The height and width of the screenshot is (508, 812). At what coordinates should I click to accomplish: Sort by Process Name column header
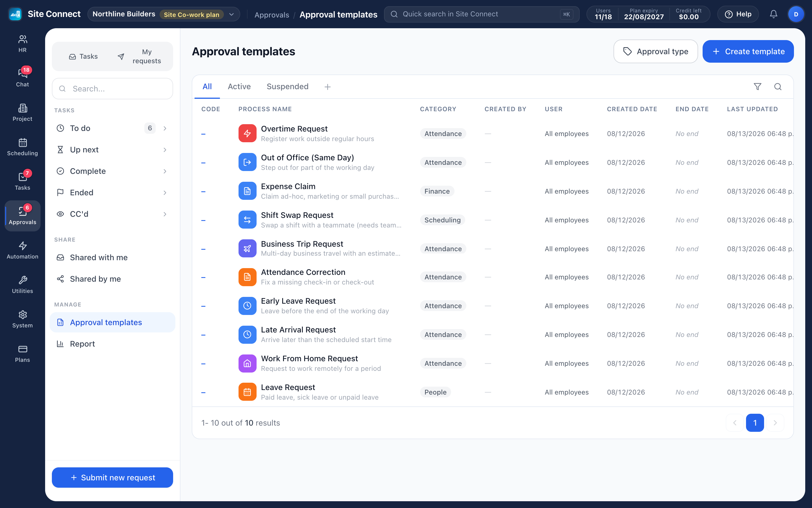tap(265, 109)
